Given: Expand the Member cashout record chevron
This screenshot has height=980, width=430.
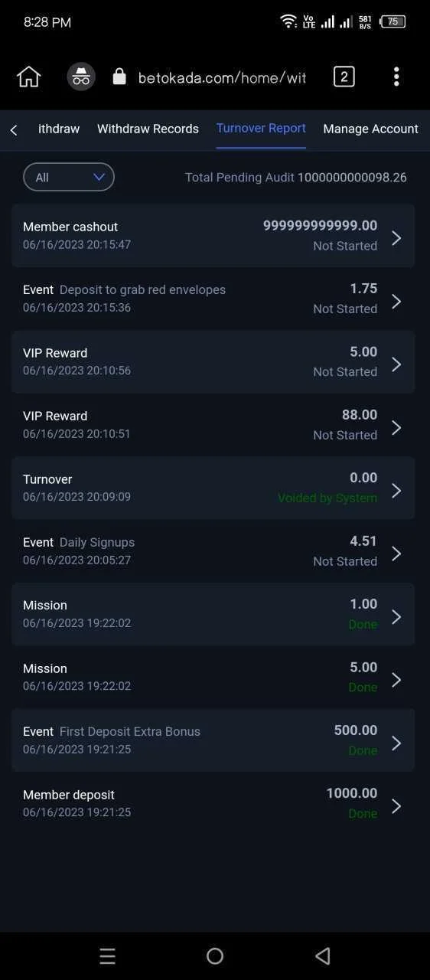Looking at the screenshot, I should click(396, 237).
